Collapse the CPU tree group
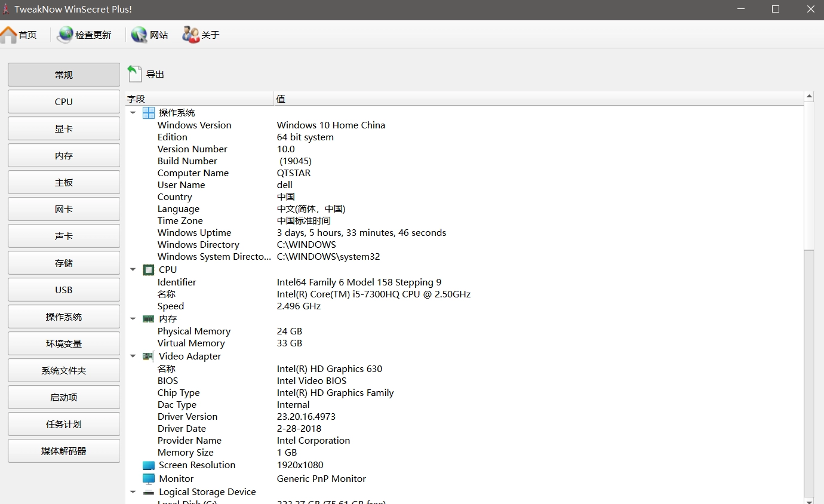 (133, 270)
